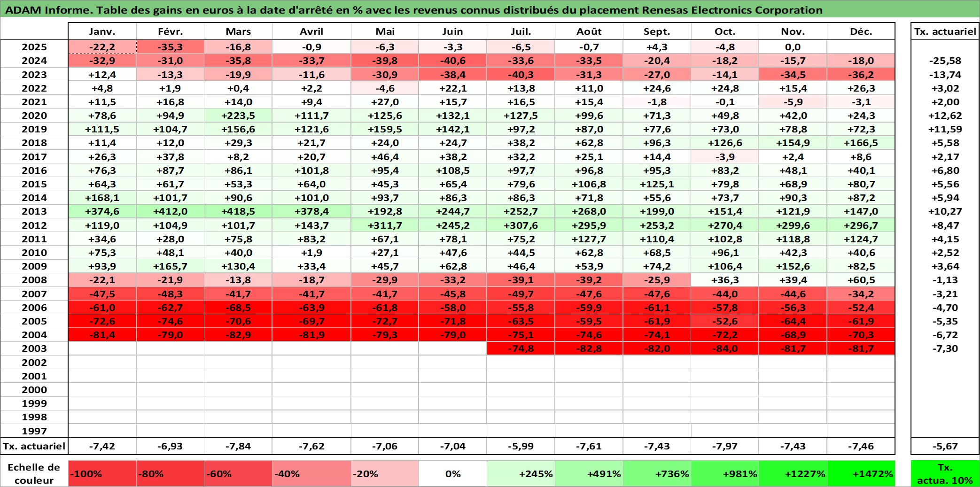
Task: Select the bottom-left Tx. actuariel row label
Action: 34,446
